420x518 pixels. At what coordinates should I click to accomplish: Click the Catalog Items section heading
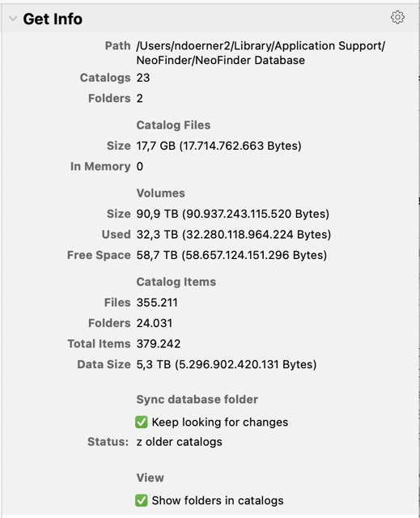coord(176,282)
